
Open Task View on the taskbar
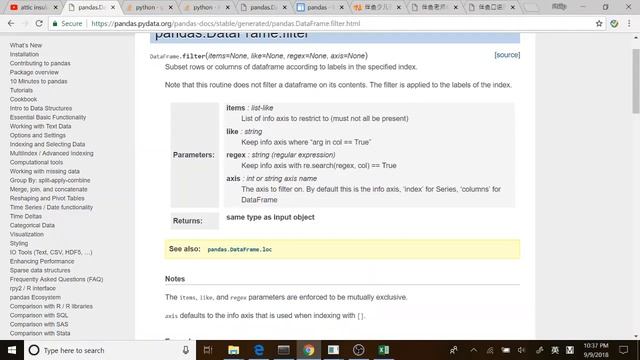coord(208,350)
